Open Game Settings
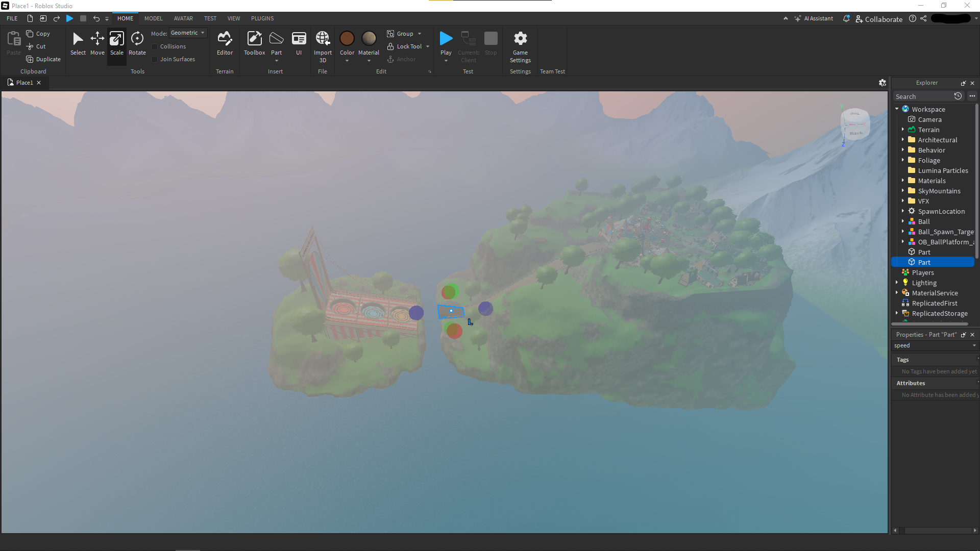The height and width of the screenshot is (551, 980). tap(520, 46)
